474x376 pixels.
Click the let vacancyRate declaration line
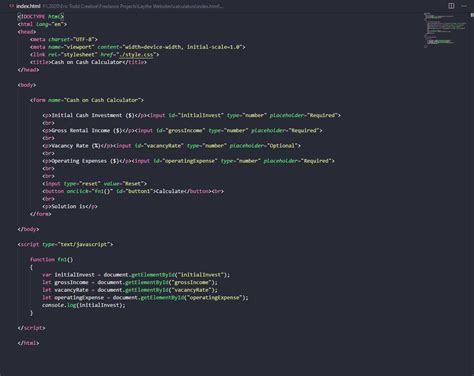coord(130,290)
